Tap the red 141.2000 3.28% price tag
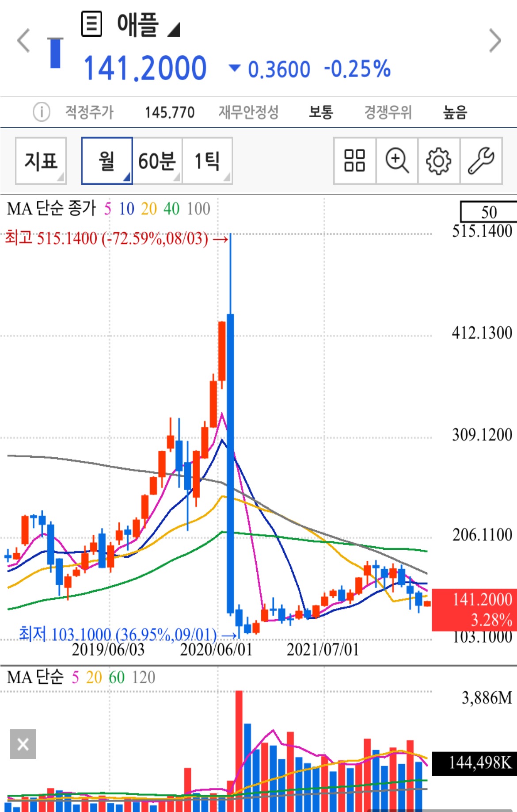This screenshot has height=812, width=517. [474, 609]
